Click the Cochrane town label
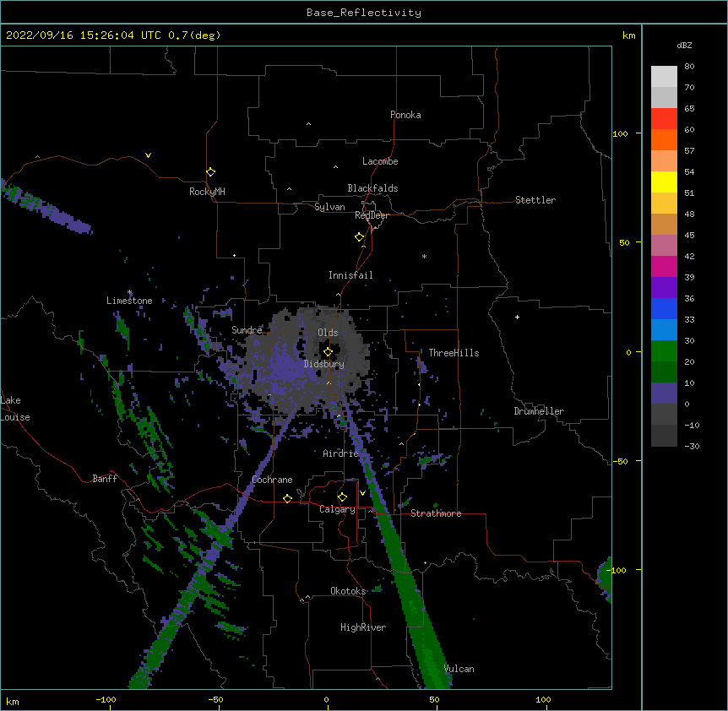 (x=272, y=480)
